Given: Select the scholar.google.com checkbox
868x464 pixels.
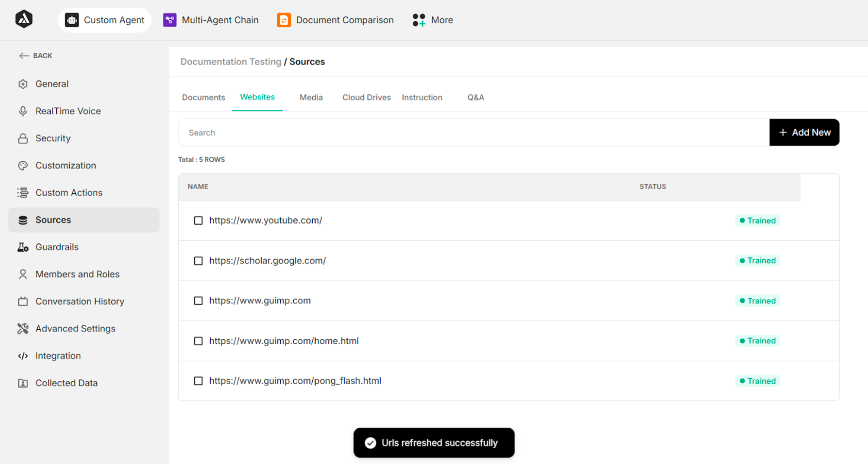Looking at the screenshot, I should pyautogui.click(x=198, y=261).
